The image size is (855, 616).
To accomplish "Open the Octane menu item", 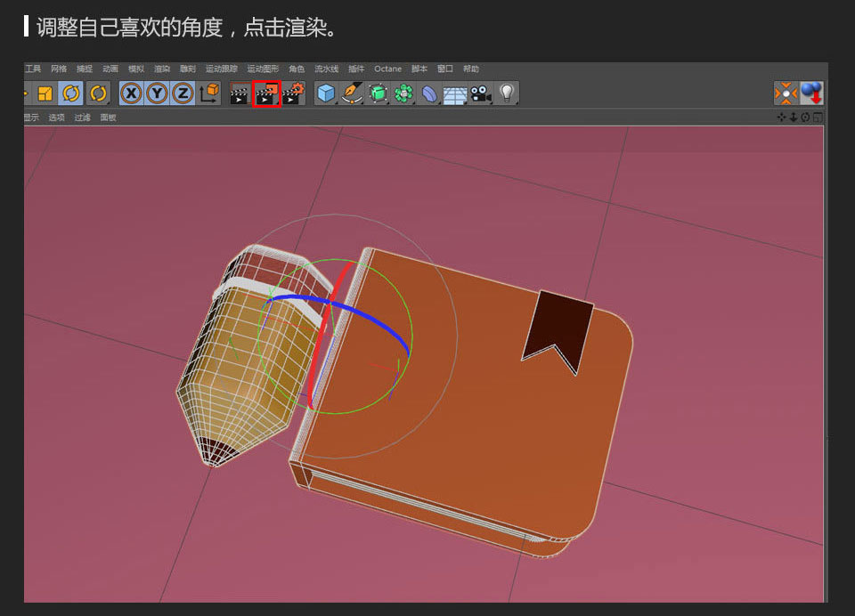I will tap(387, 69).
